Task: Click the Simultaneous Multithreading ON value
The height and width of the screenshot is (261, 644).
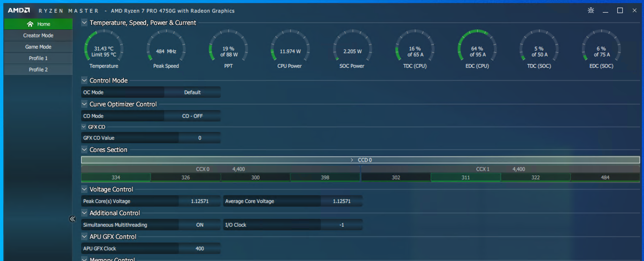Action: [x=200, y=225]
